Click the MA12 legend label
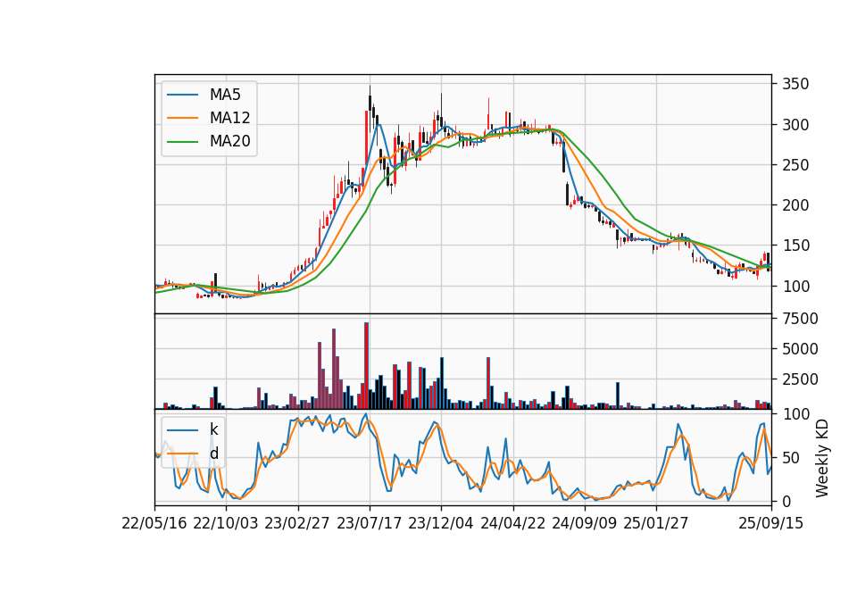The width and height of the screenshot is (857, 616). pos(229,118)
